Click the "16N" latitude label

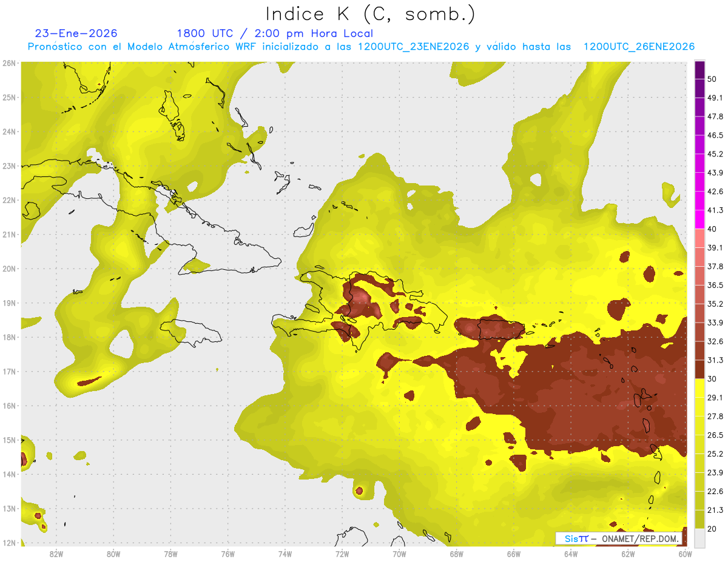(8, 406)
